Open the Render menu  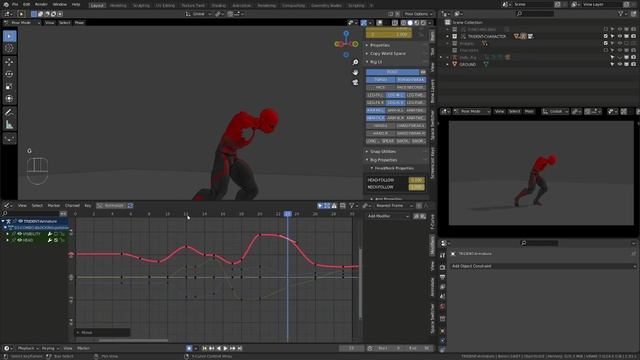pos(41,4)
